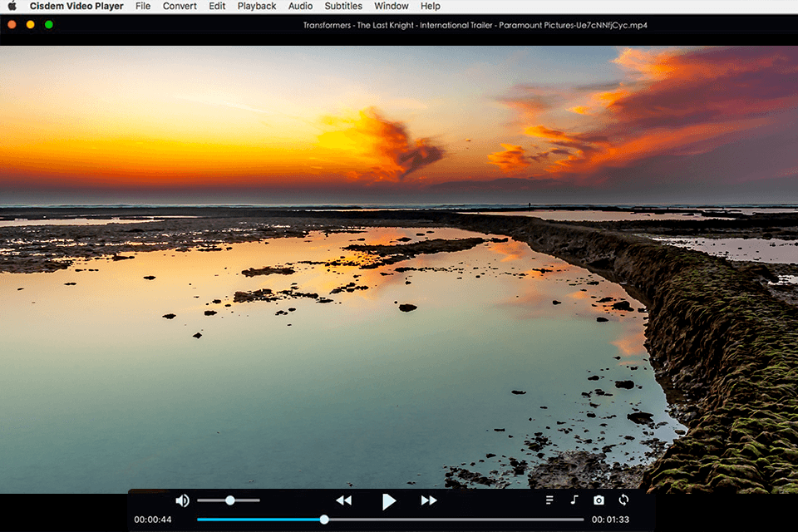The image size is (798, 532).
Task: Click the playback progress bar knob
Action: coord(324,520)
